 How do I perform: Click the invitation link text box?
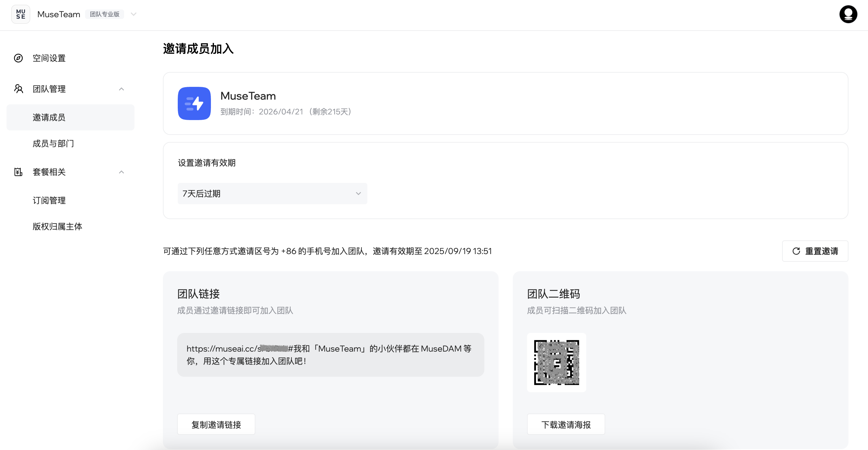point(330,355)
